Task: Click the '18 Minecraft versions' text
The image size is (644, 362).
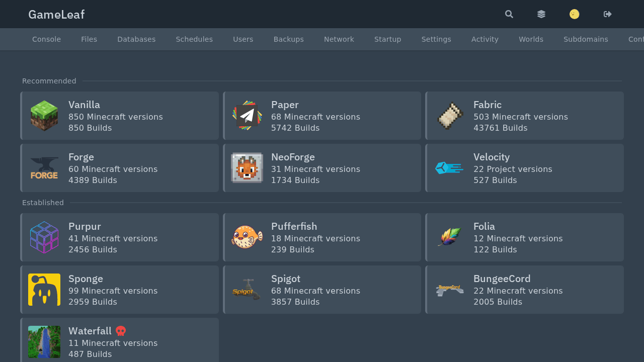Action: (315, 238)
